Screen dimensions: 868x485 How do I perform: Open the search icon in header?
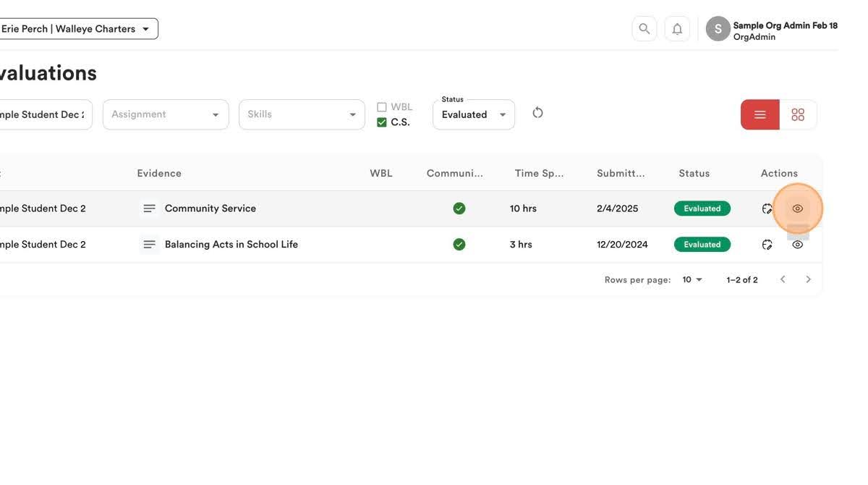click(x=644, y=29)
